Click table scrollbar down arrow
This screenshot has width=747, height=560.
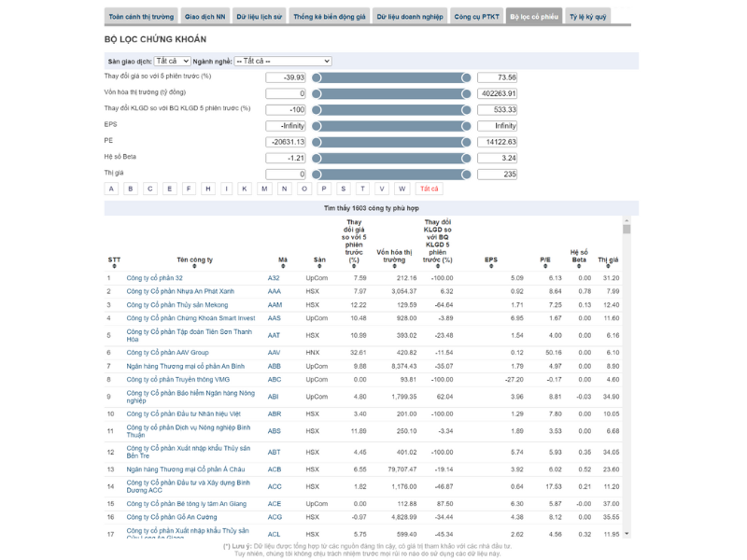627,534
